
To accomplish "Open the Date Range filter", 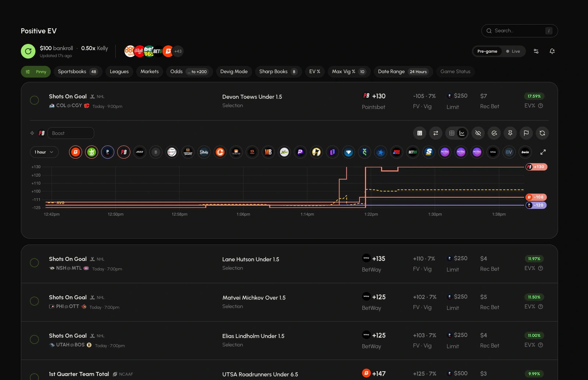I will coord(403,71).
